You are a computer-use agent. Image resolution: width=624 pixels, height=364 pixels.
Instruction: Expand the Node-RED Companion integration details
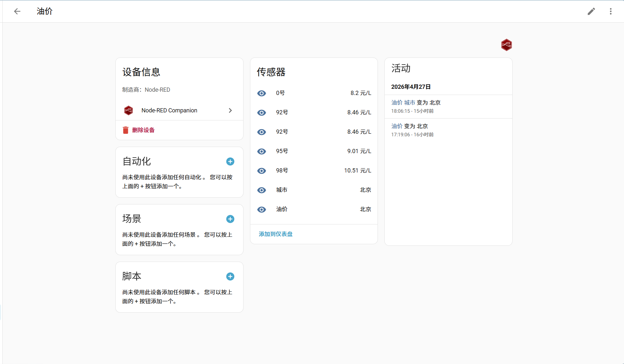tap(230, 110)
